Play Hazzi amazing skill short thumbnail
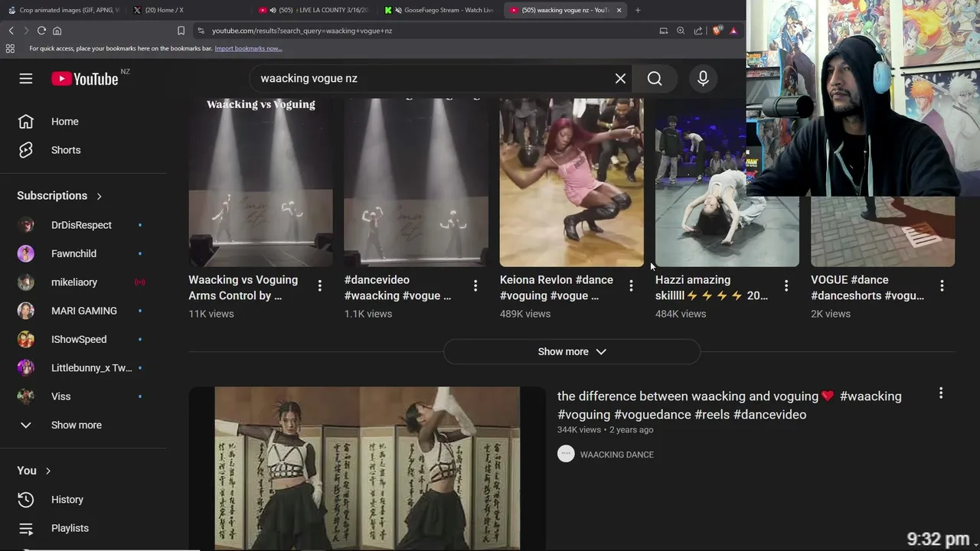This screenshot has height=551, width=980. point(727,182)
